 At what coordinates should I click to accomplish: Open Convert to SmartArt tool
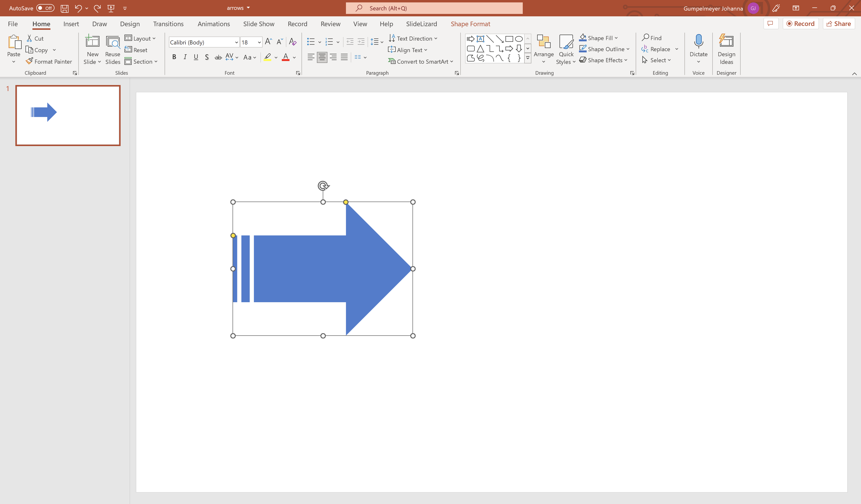pos(420,61)
